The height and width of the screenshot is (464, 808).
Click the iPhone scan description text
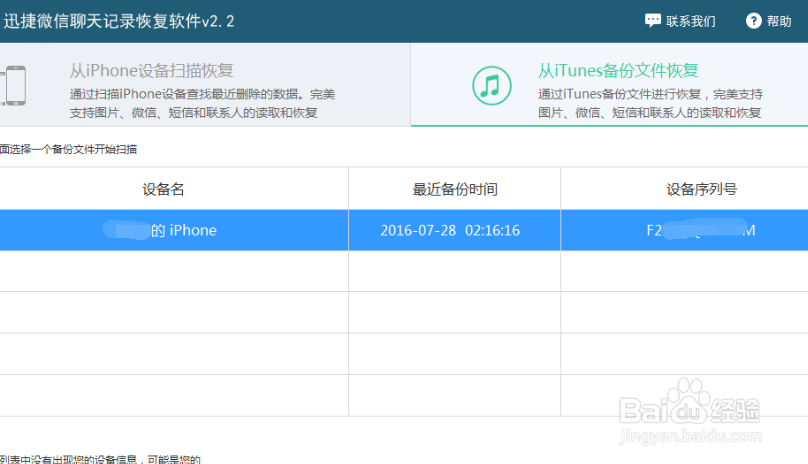point(202,103)
